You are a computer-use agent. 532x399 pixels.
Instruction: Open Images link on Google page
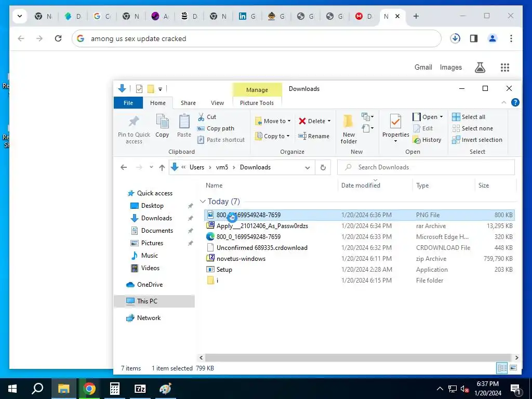tap(450, 67)
